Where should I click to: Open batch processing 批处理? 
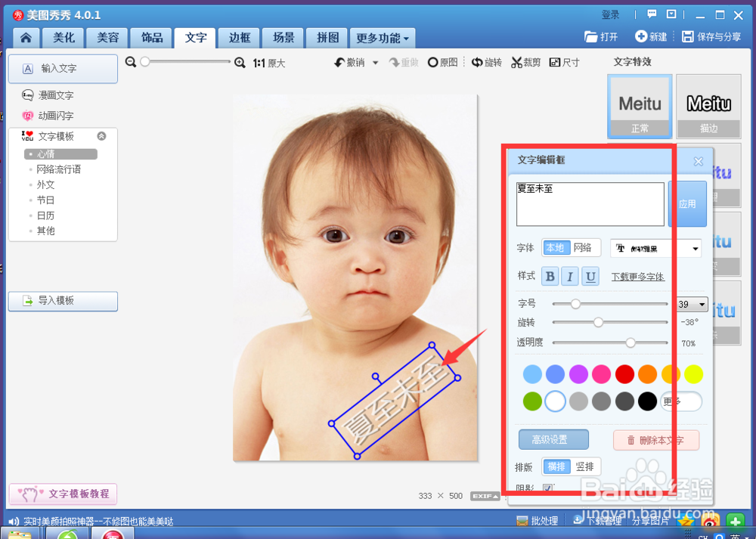click(538, 520)
